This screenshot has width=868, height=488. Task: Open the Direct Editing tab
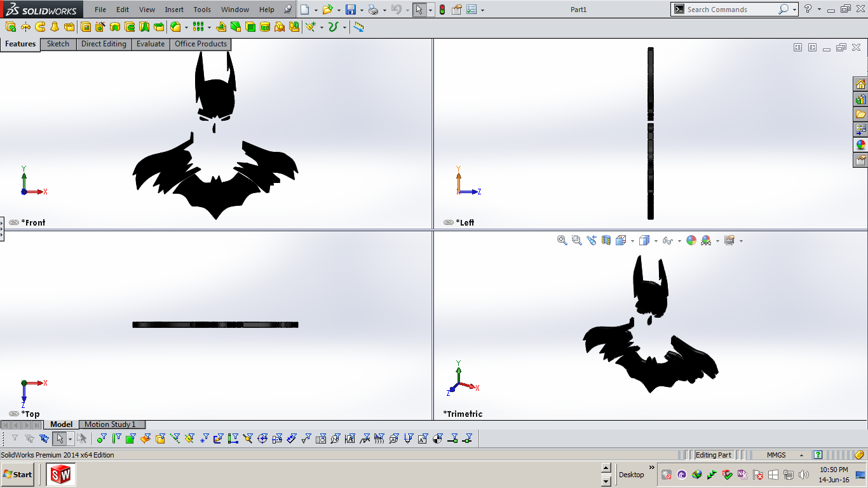point(104,44)
